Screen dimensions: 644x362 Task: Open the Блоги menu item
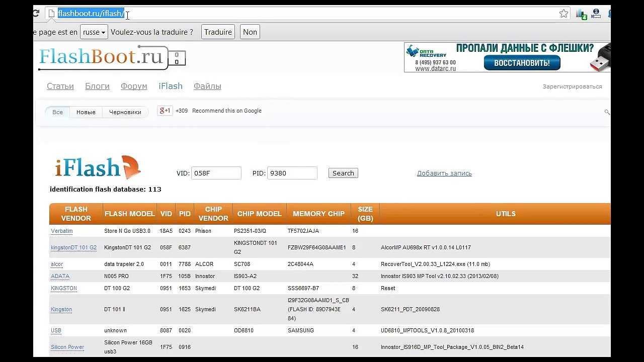click(97, 86)
